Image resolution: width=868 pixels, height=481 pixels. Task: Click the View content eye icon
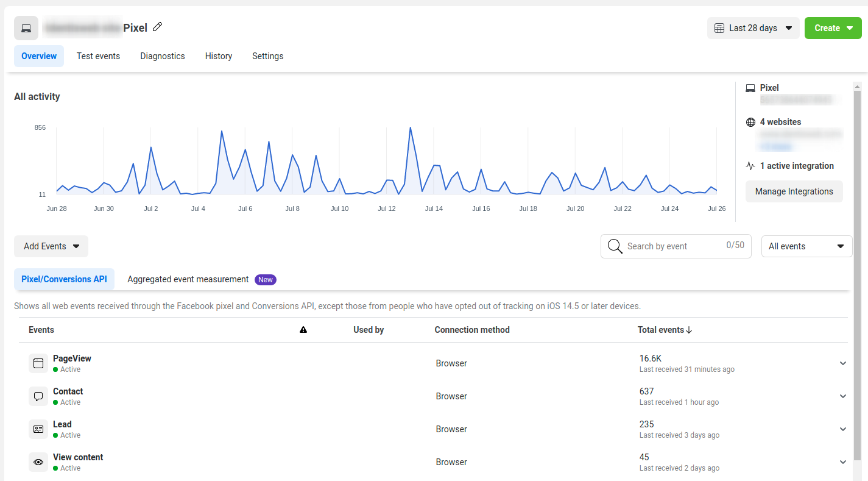pyautogui.click(x=38, y=462)
